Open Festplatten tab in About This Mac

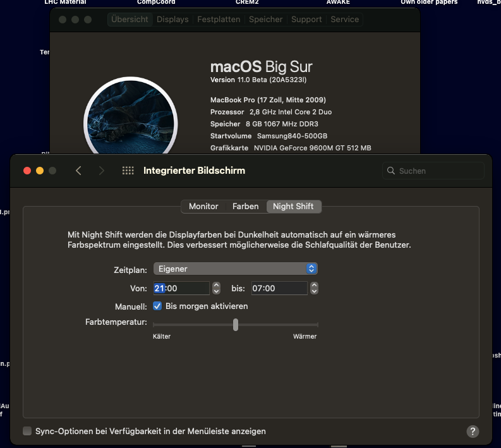pyautogui.click(x=219, y=20)
